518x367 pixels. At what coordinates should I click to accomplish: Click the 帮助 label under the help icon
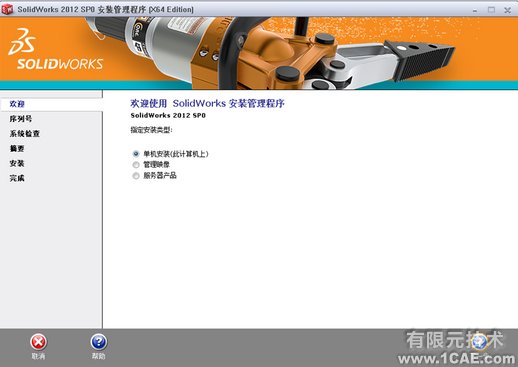tap(99, 356)
